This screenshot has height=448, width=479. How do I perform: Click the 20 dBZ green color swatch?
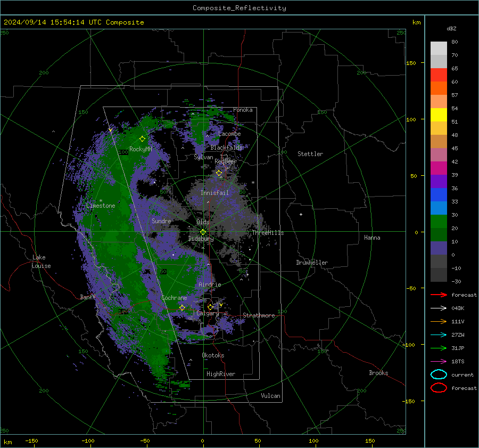[439, 222]
